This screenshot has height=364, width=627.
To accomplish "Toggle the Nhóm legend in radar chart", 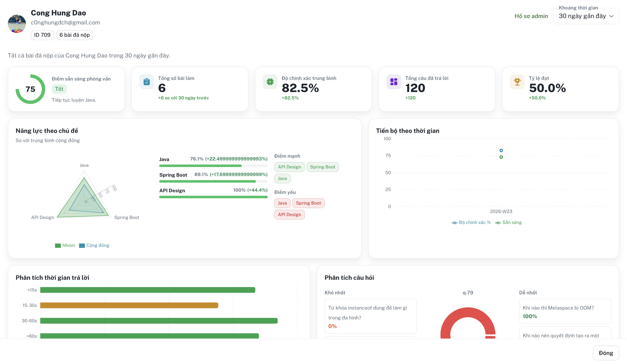I will coord(65,245).
